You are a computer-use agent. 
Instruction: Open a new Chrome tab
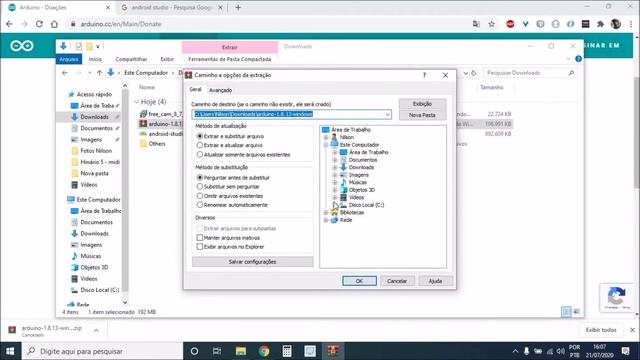coord(238,7)
